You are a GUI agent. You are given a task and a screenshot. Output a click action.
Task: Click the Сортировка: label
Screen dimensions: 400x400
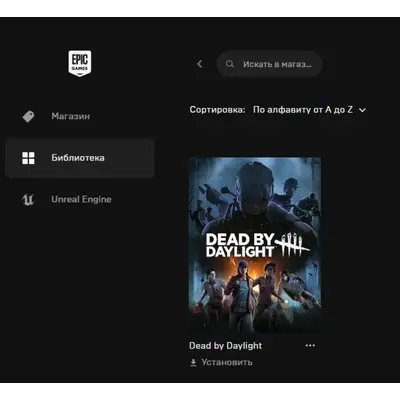217,110
